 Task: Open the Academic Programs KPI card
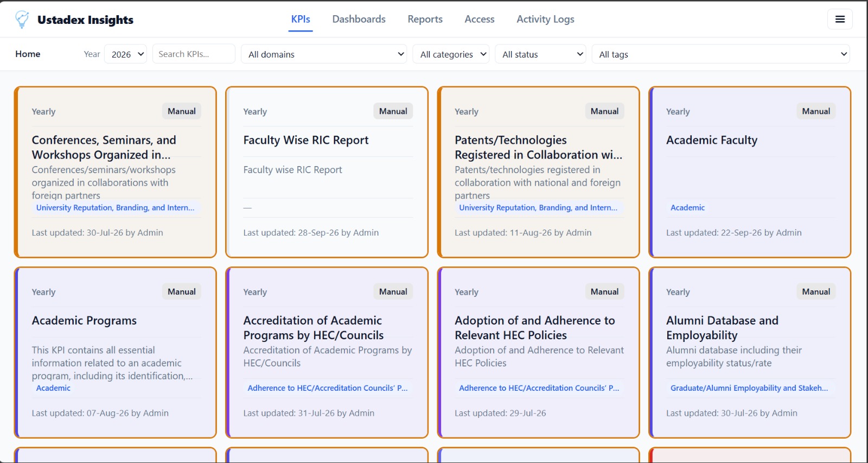coord(115,352)
